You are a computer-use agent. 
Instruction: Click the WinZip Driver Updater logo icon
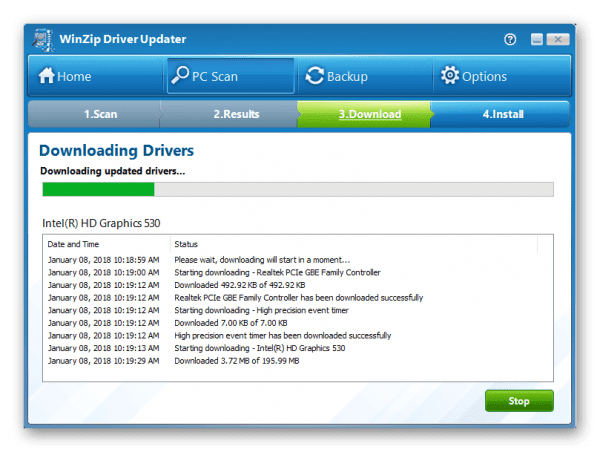pos(43,39)
